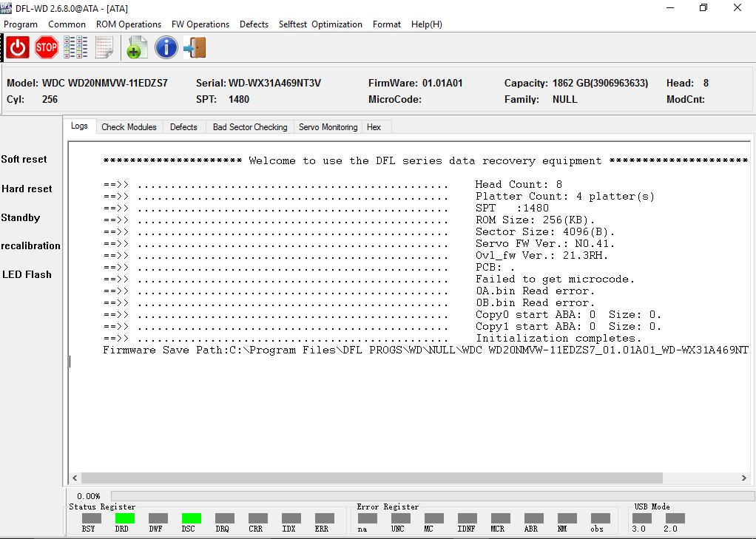Viewport: 756px width, 539px height.
Task: Switch to the Logs tab
Action: pos(80,126)
